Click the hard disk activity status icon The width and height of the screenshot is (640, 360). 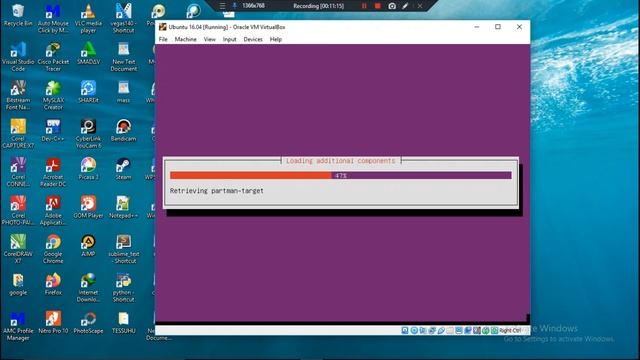click(405, 330)
